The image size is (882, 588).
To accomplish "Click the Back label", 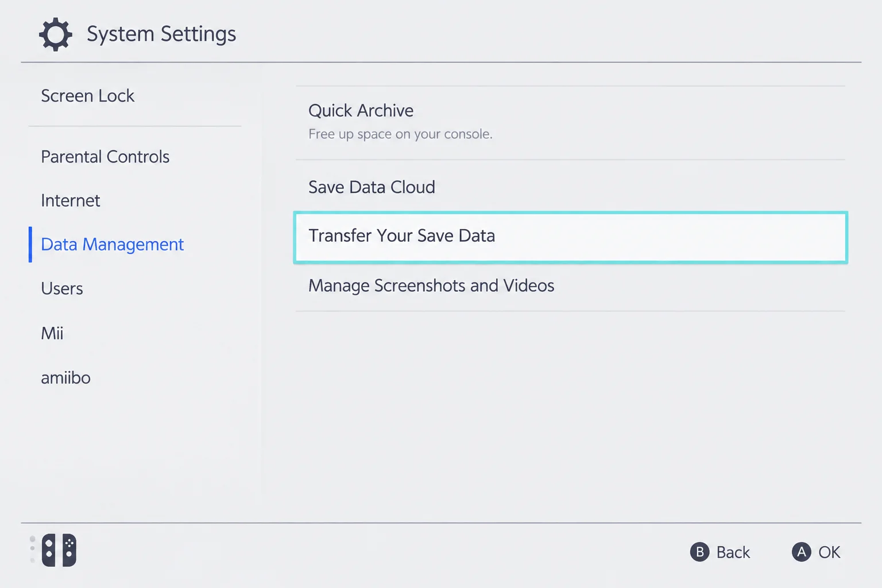I will [x=733, y=552].
